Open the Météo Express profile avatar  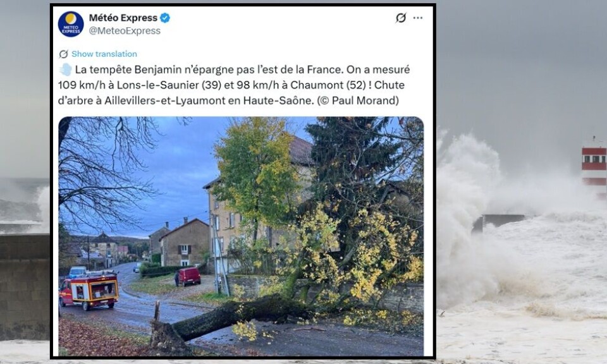pyautogui.click(x=71, y=24)
